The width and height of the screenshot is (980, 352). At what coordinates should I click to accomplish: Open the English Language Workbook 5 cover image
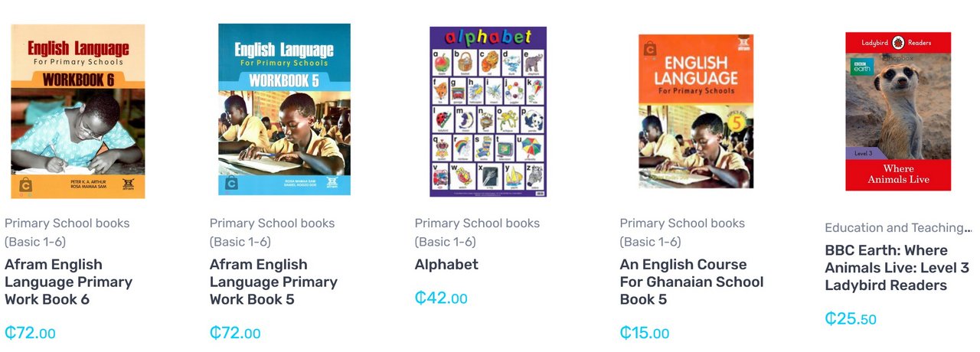[x=284, y=109]
